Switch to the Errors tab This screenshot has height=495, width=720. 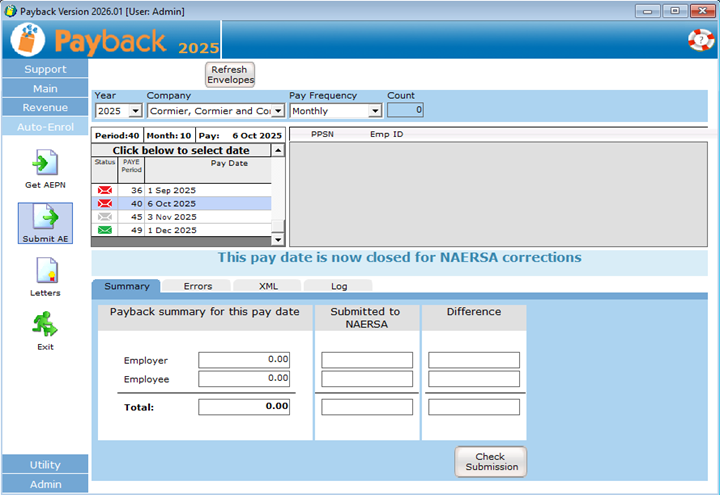pos(197,287)
